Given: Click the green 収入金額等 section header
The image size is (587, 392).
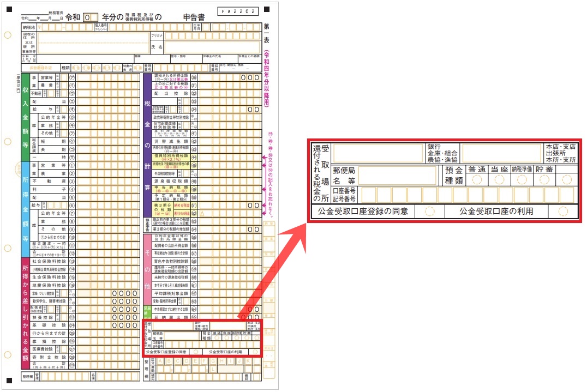Looking at the screenshot, I should 25,117.
